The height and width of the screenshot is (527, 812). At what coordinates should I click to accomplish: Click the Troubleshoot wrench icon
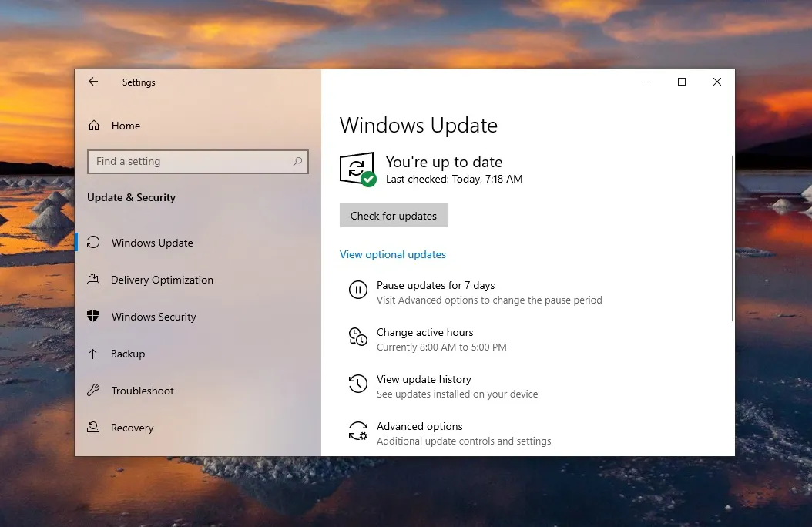(x=93, y=391)
